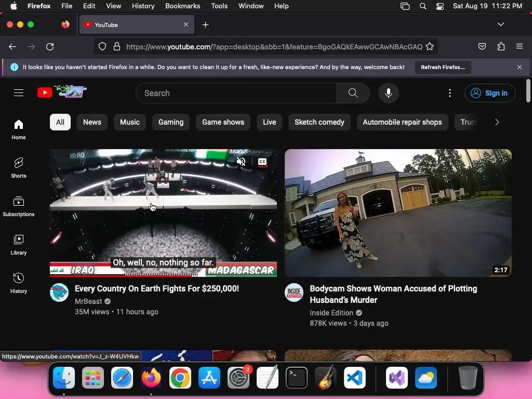The width and height of the screenshot is (532, 399).
Task: Open Firefox application menu
Action: coord(519,46)
